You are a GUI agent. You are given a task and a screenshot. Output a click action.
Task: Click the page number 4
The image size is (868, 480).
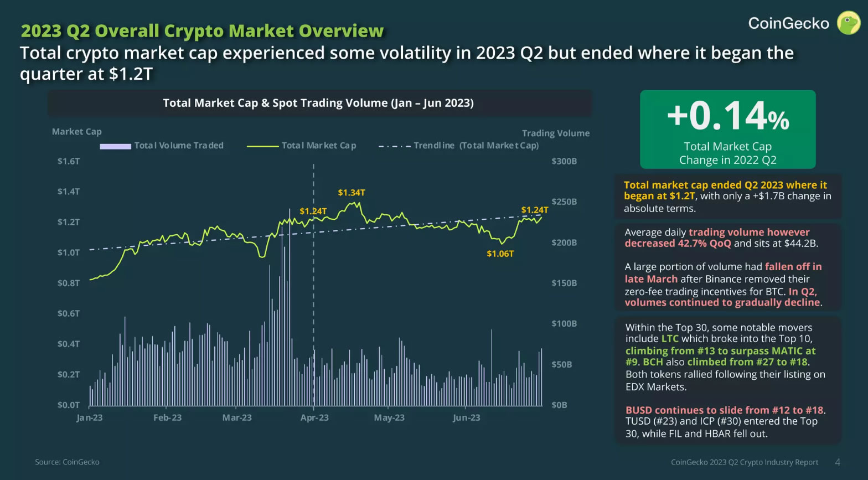pyautogui.click(x=838, y=462)
